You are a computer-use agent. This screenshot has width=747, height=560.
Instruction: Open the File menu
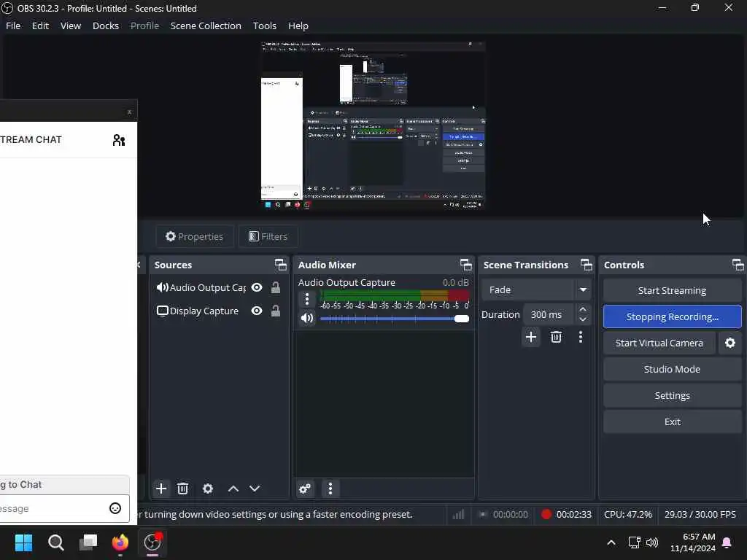pos(13,26)
